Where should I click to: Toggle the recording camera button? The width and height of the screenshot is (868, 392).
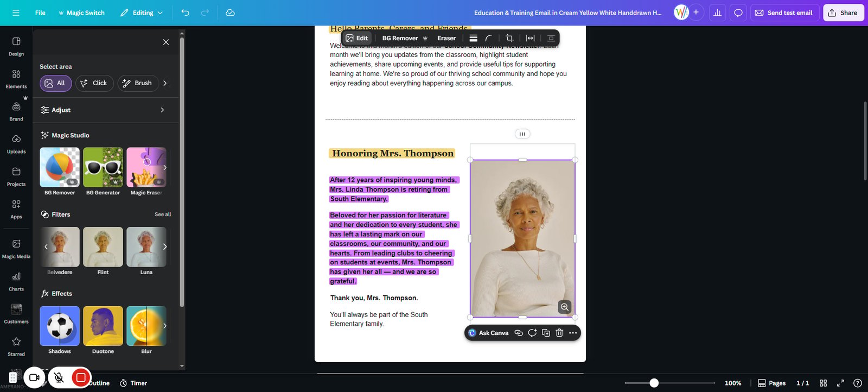[34, 377]
